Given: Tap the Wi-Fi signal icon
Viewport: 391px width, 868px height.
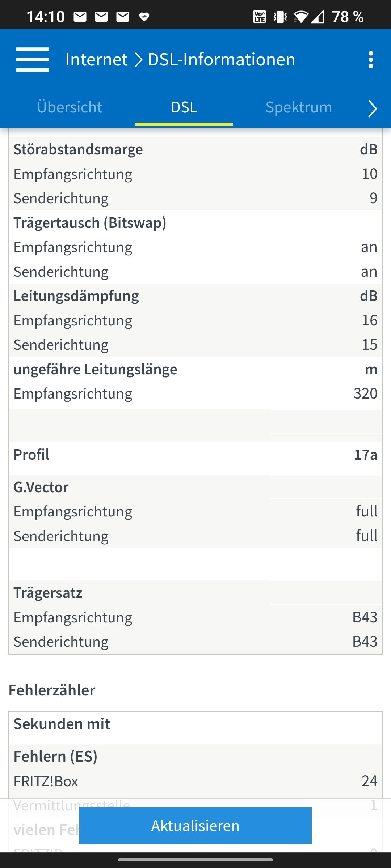Looking at the screenshot, I should pyautogui.click(x=300, y=17).
